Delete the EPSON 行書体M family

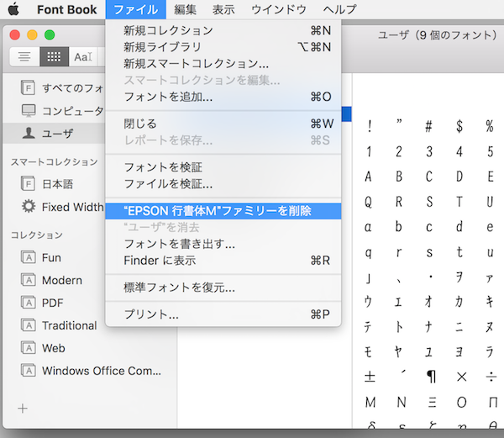223,211
